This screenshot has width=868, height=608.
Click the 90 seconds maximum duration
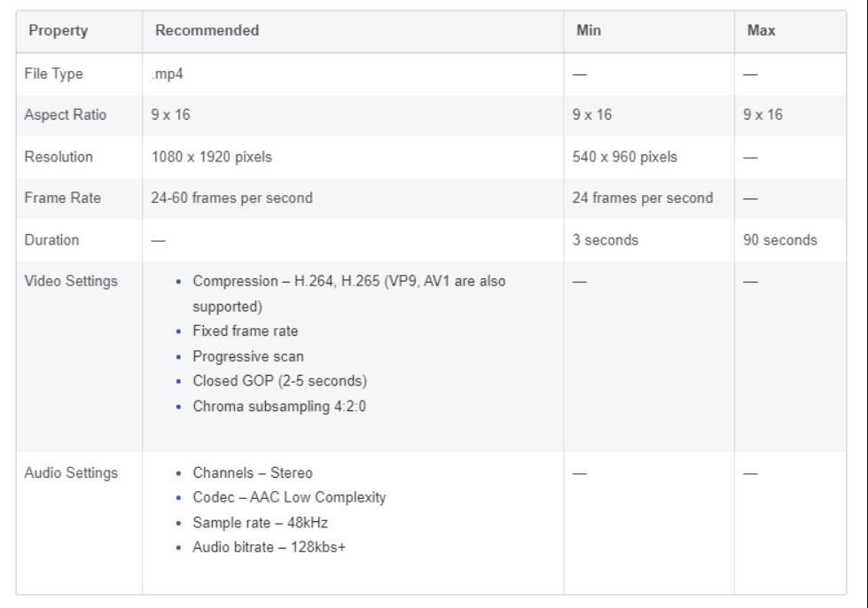pyautogui.click(x=780, y=239)
